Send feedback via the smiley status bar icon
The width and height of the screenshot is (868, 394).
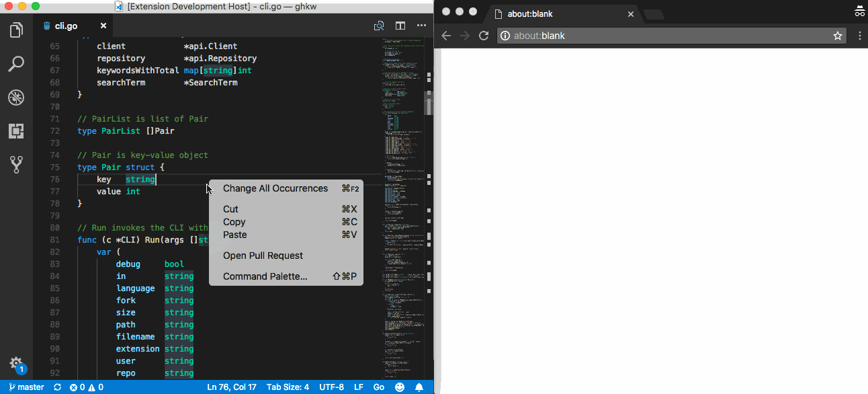tap(400, 387)
